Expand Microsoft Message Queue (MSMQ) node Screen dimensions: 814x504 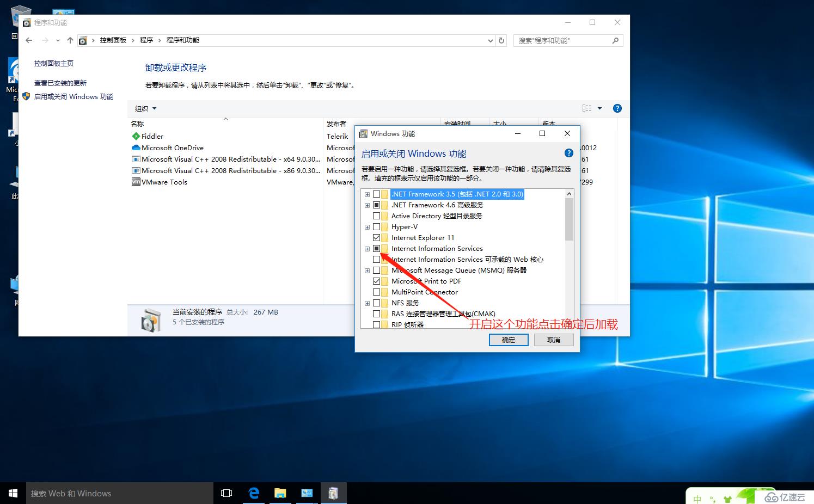[x=367, y=271]
